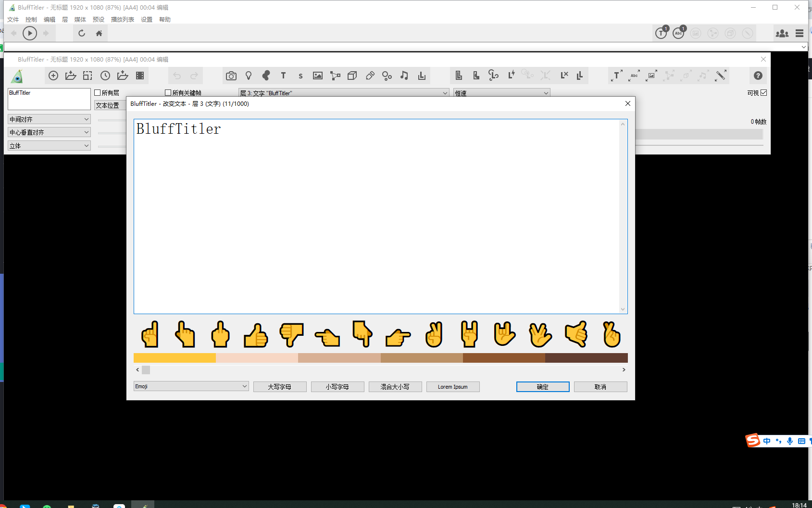Click the camera layer icon in toolbar

(x=231, y=76)
